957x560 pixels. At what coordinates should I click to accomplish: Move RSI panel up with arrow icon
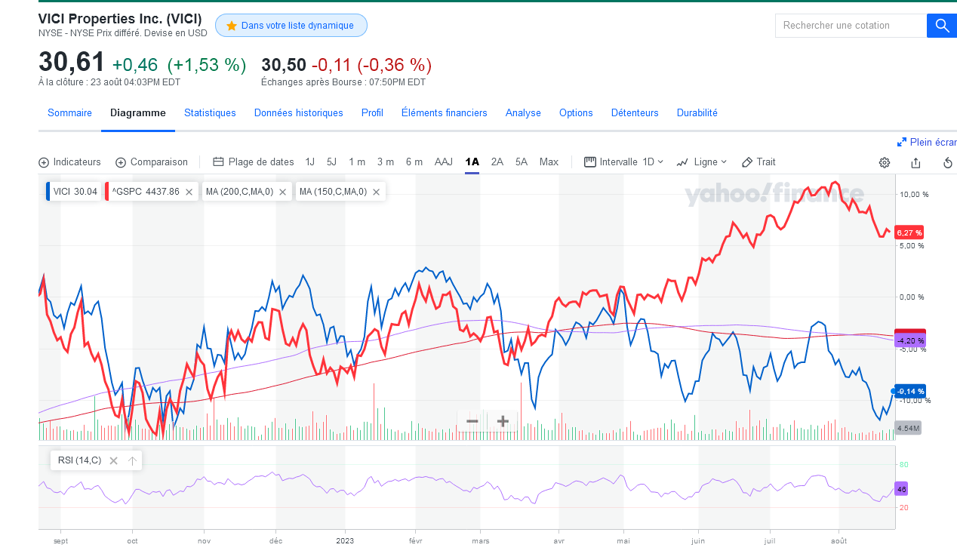click(x=132, y=460)
